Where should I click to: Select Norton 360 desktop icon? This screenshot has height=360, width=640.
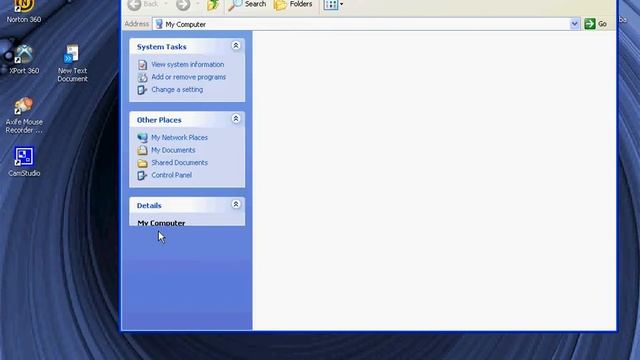[x=24, y=11]
